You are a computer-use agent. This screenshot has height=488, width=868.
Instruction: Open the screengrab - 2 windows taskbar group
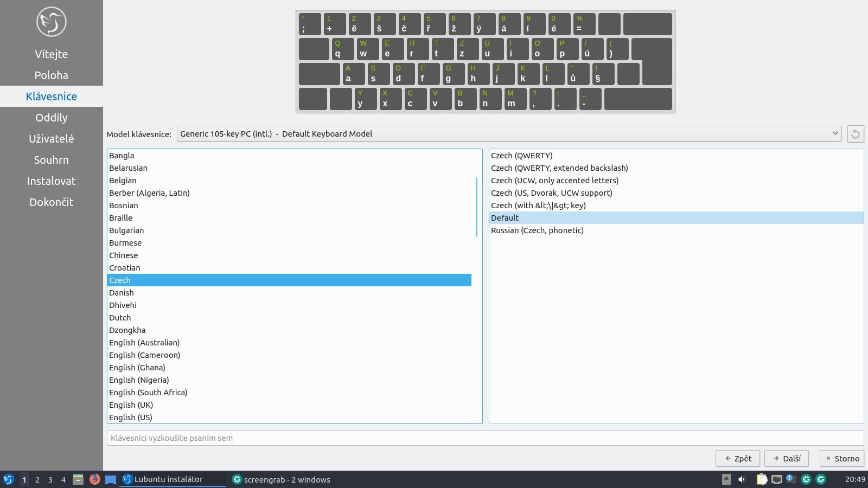click(282, 479)
